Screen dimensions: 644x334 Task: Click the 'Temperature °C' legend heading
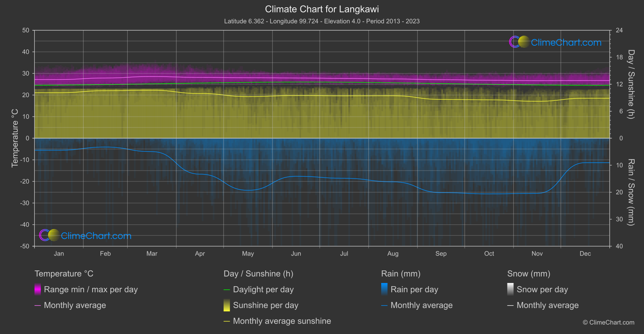pyautogui.click(x=64, y=274)
